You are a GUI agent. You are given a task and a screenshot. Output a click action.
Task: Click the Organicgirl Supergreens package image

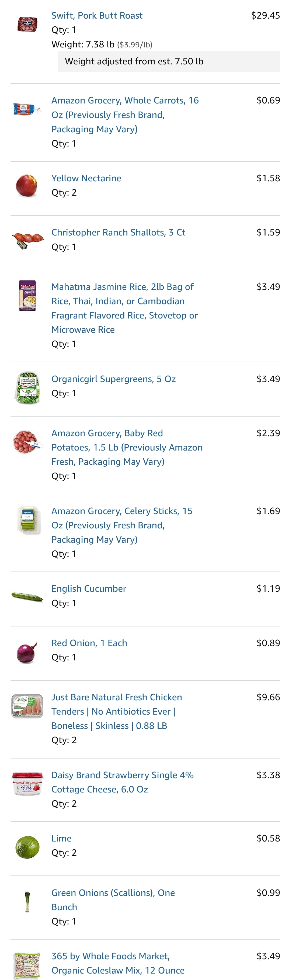pos(27,388)
